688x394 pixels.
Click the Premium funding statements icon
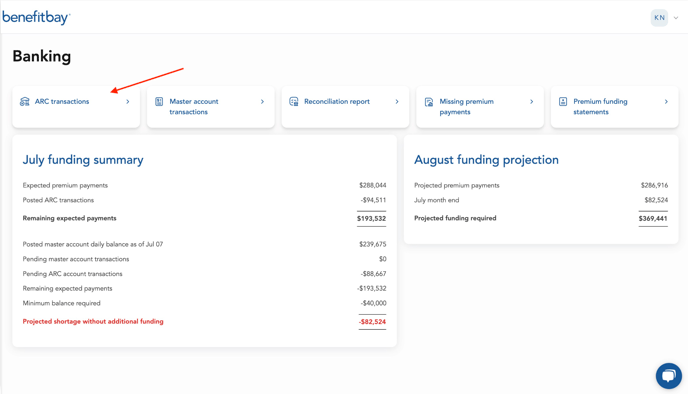click(x=563, y=101)
